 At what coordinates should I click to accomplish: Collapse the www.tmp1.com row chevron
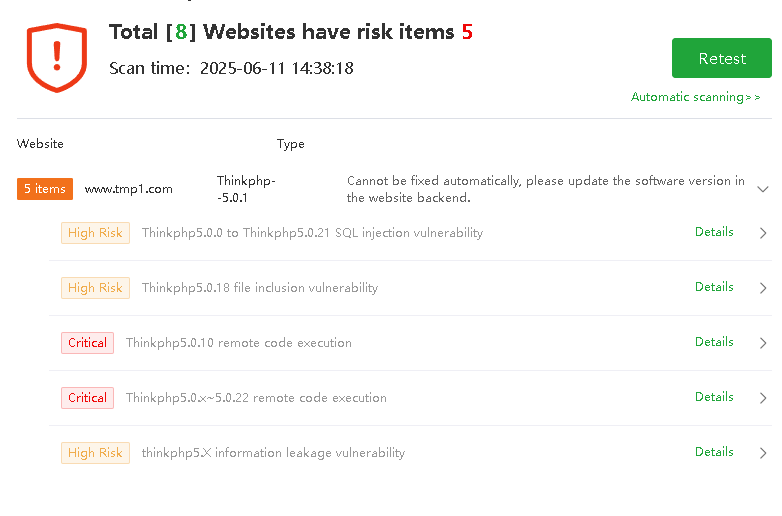coord(763,188)
